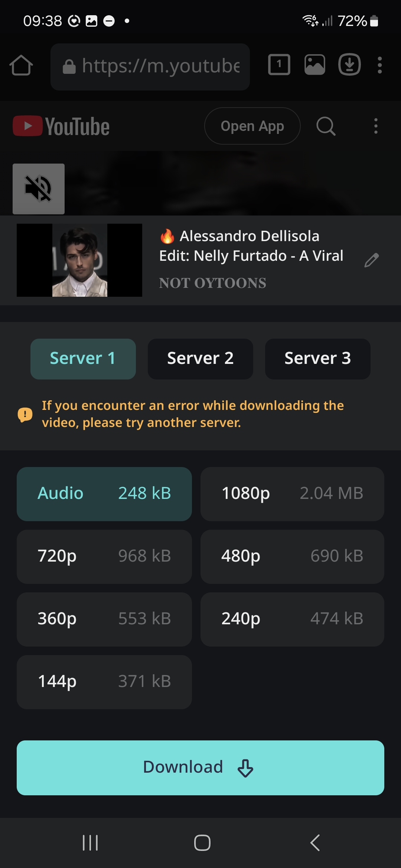This screenshot has height=868, width=401.
Task: Open YouTube page three-dot options menu
Action: 376,126
